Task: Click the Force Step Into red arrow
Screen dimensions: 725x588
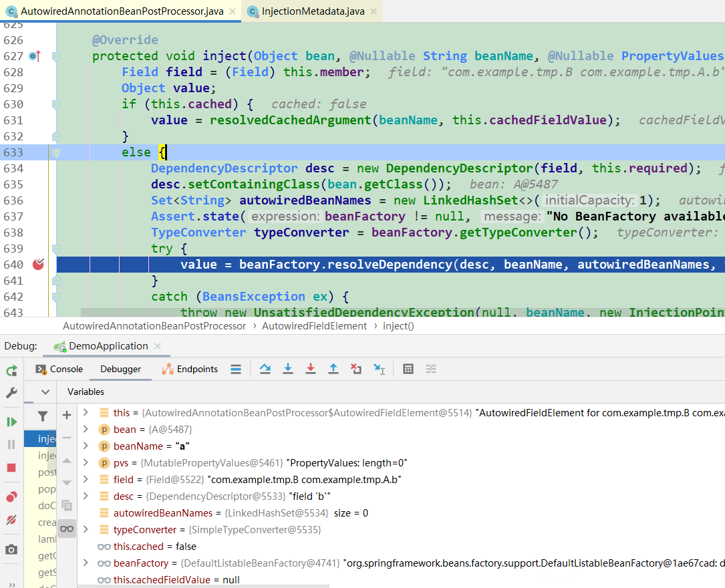Action: click(x=311, y=369)
